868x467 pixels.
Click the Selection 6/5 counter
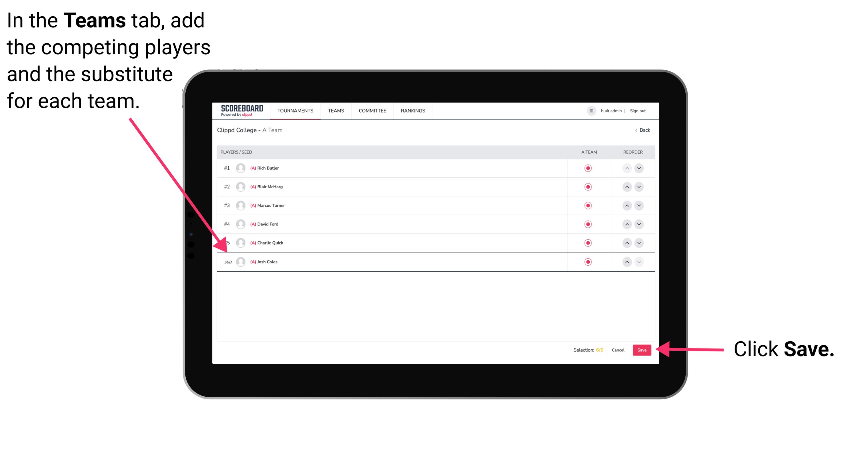pos(588,350)
